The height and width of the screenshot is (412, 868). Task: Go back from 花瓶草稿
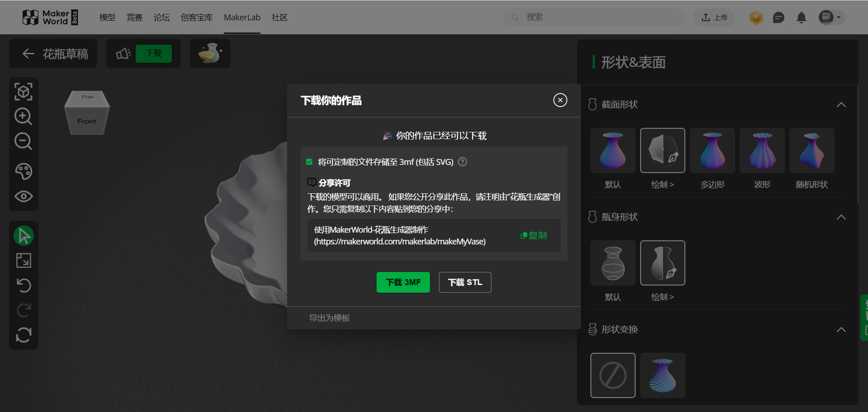coord(28,54)
